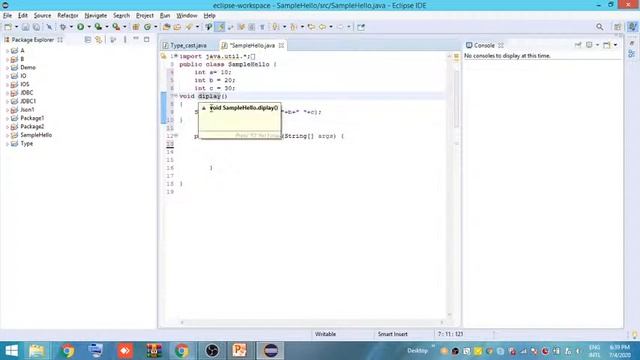Click the editor's horizontal scrollbar
The image size is (640, 360).
pyautogui.click(x=312, y=322)
